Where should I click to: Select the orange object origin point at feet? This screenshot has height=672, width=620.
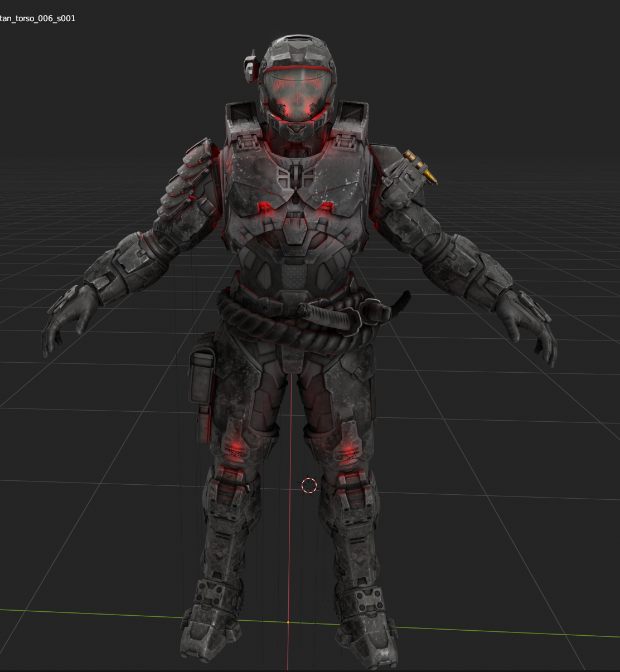[x=288, y=622]
